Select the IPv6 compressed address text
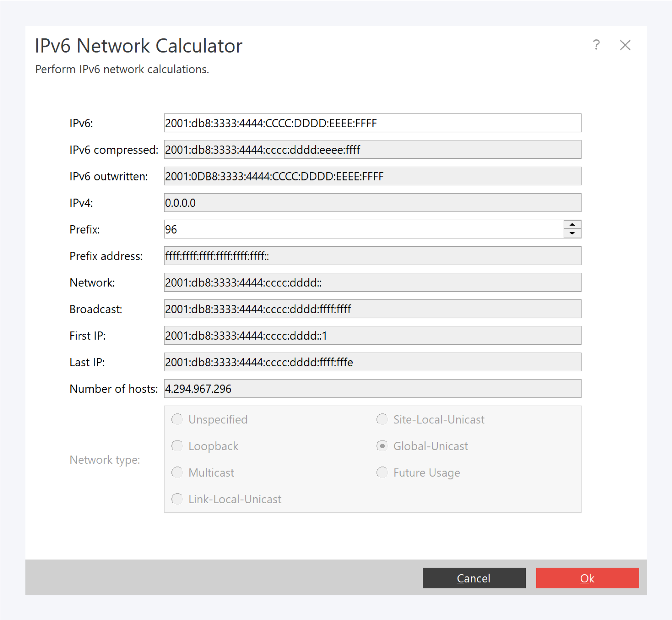The height and width of the screenshot is (620, 672). point(372,150)
